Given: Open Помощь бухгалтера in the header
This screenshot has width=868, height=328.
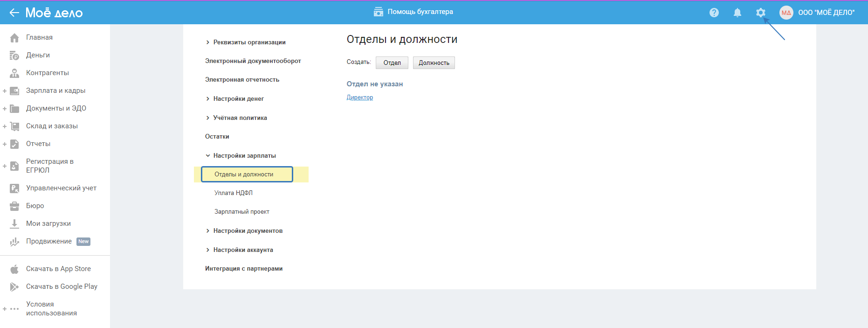Looking at the screenshot, I should click(x=413, y=12).
